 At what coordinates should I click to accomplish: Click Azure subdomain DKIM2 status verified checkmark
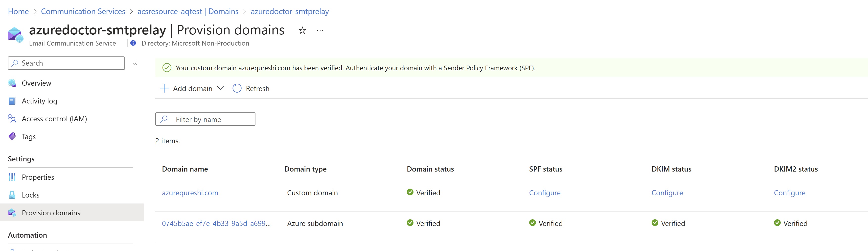(x=777, y=223)
